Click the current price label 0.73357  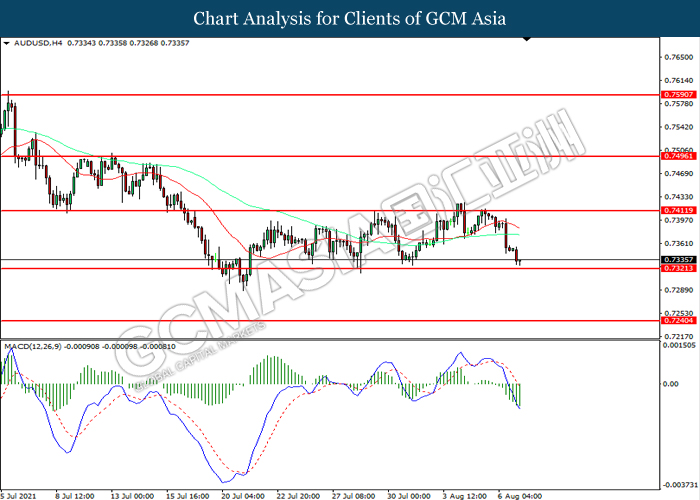679,259
